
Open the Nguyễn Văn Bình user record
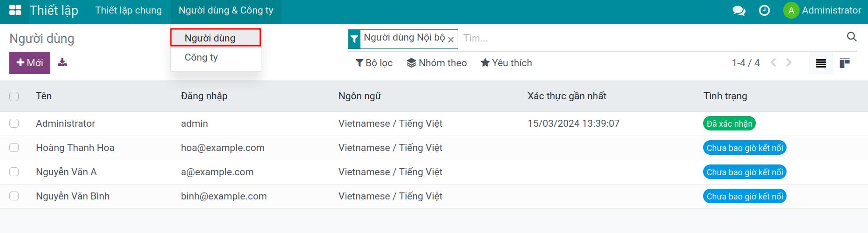(73, 196)
